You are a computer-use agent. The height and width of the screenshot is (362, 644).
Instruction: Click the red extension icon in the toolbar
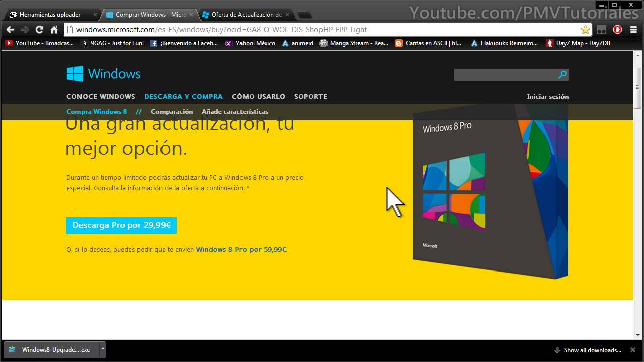click(x=617, y=30)
